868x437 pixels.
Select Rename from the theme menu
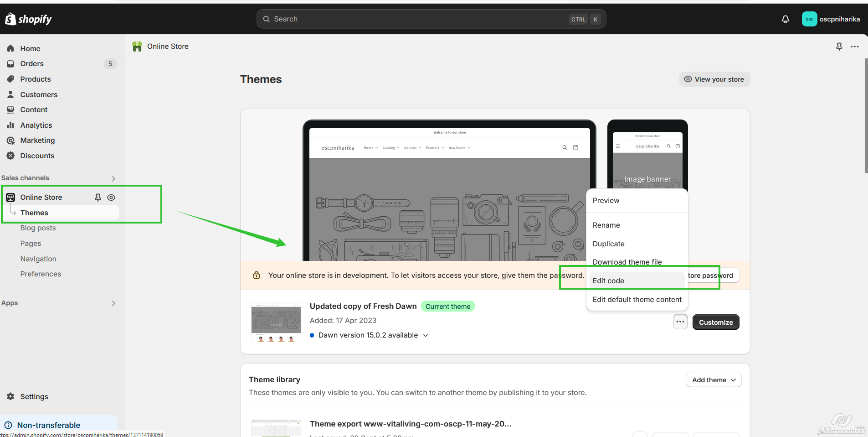click(x=606, y=225)
